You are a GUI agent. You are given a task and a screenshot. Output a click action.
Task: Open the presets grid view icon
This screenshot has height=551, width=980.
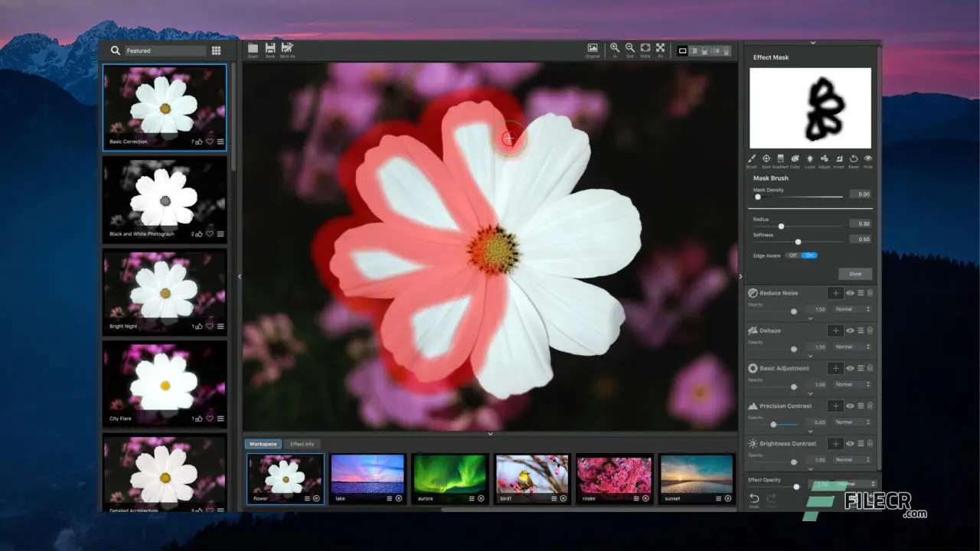coord(216,51)
